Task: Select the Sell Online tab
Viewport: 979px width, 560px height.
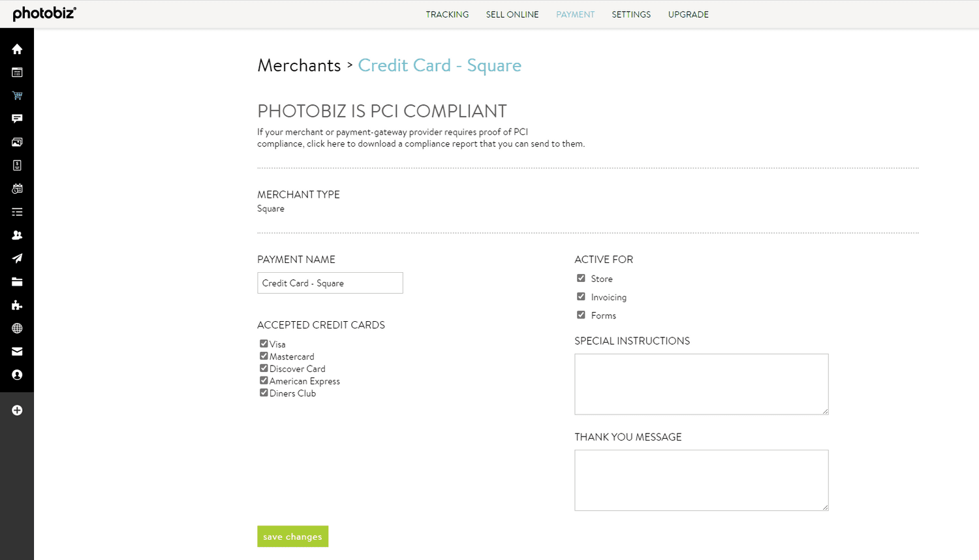Action: click(512, 14)
